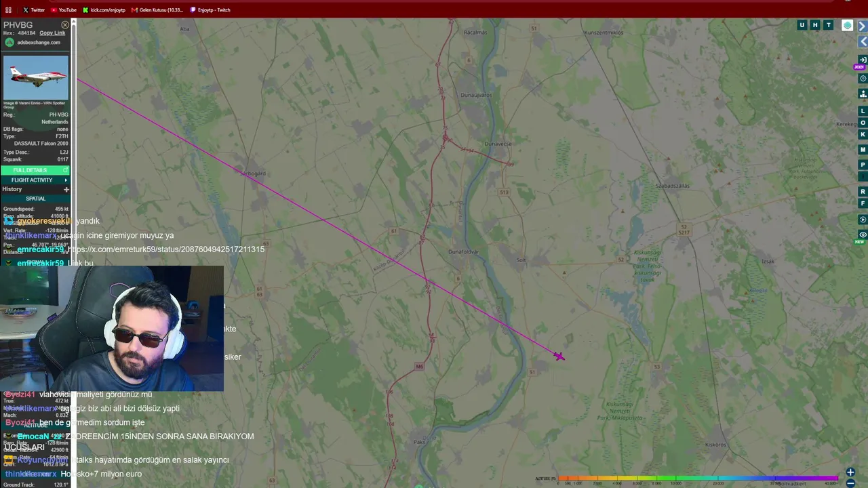
Task: Click the emrecakir59 username beside the x.com link
Action: pos(40,249)
